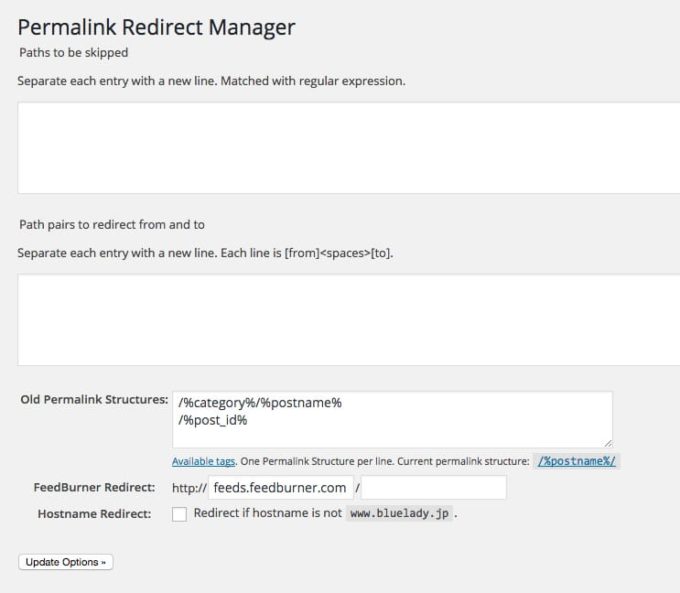The height and width of the screenshot is (593, 680).
Task: Click the FeedBurner Redirect label
Action: click(x=94, y=488)
